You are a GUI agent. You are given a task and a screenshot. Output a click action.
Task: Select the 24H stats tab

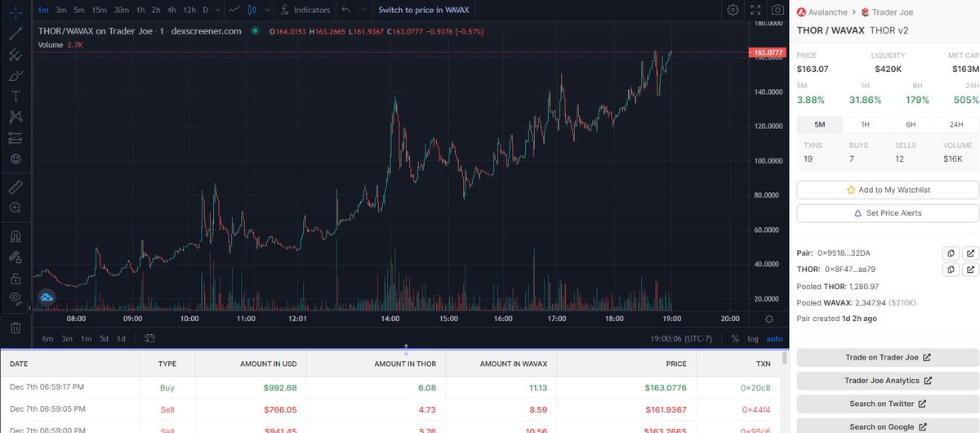956,124
